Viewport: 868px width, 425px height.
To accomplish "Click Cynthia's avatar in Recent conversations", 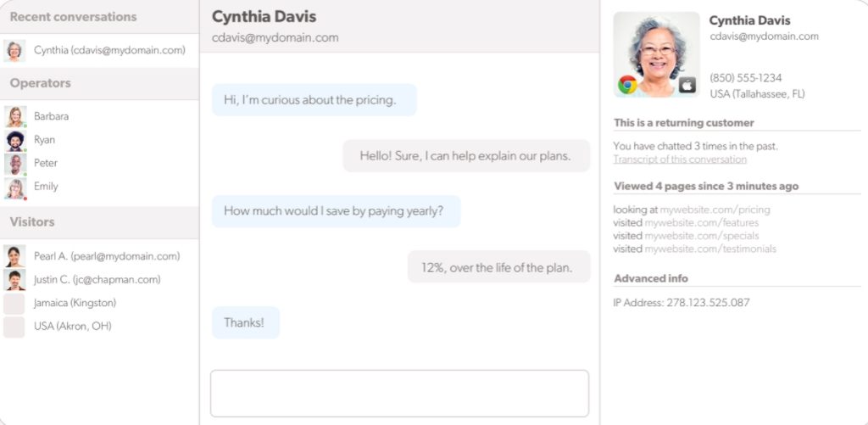I will pyautogui.click(x=14, y=51).
